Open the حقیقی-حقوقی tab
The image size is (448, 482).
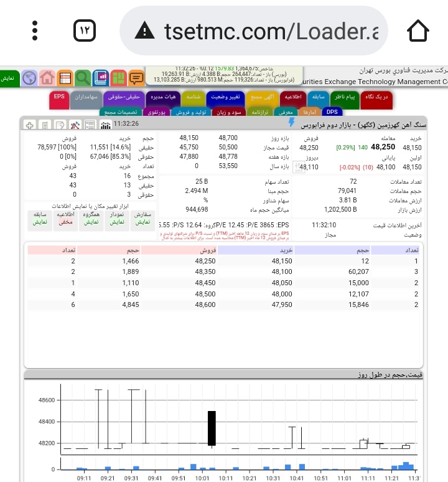click(x=124, y=100)
